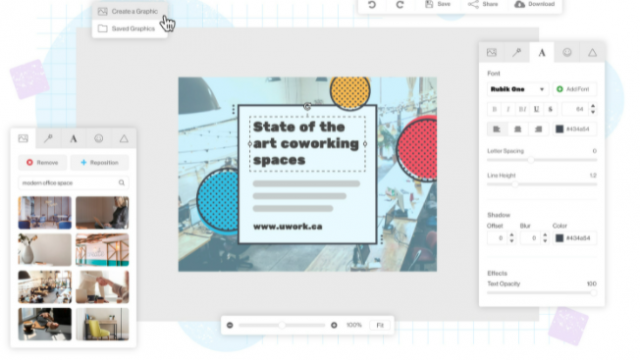
Task: Open text 'A' tab in left panel
Action: point(73,138)
